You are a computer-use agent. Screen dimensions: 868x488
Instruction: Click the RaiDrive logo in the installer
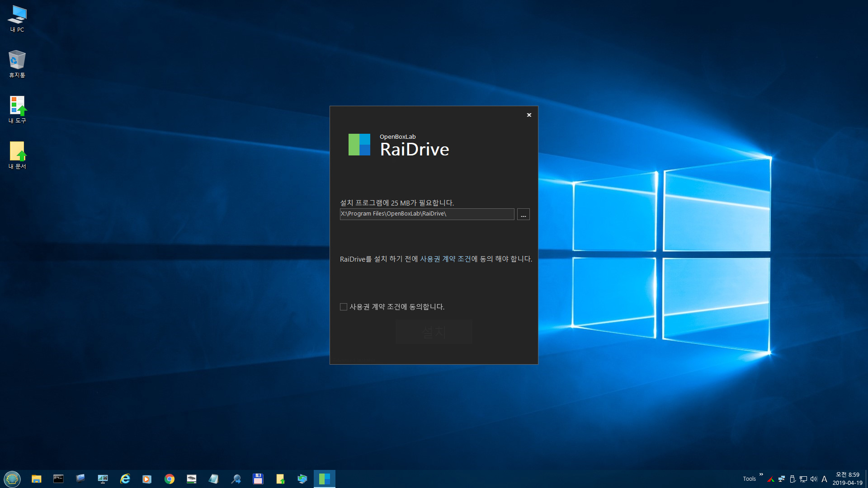pyautogui.click(x=359, y=145)
